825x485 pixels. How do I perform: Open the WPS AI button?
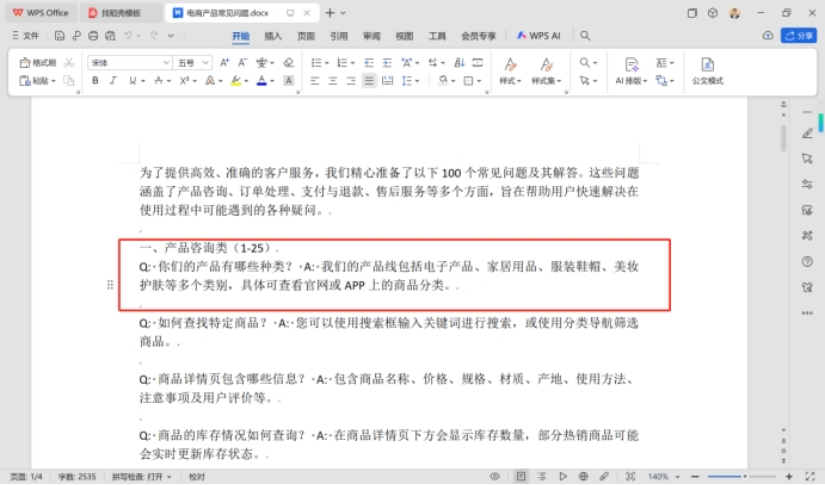click(x=538, y=35)
